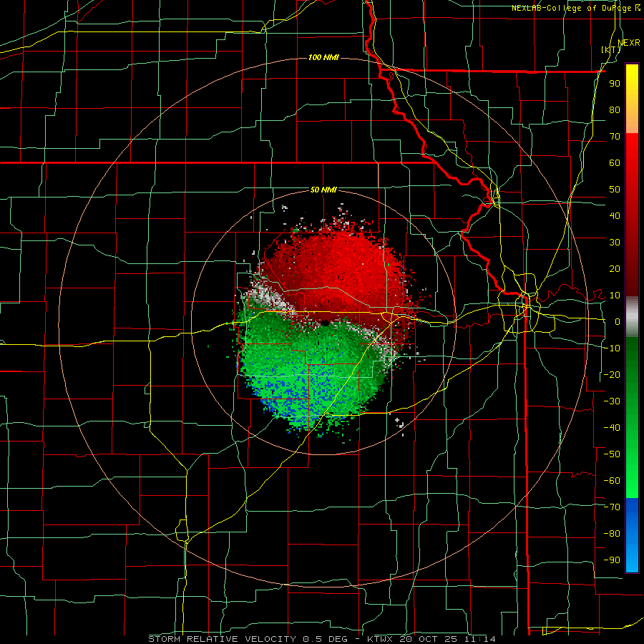Screen dimensions: 644x644
Task: Click the 80 value on velocity scale
Action: (615, 109)
